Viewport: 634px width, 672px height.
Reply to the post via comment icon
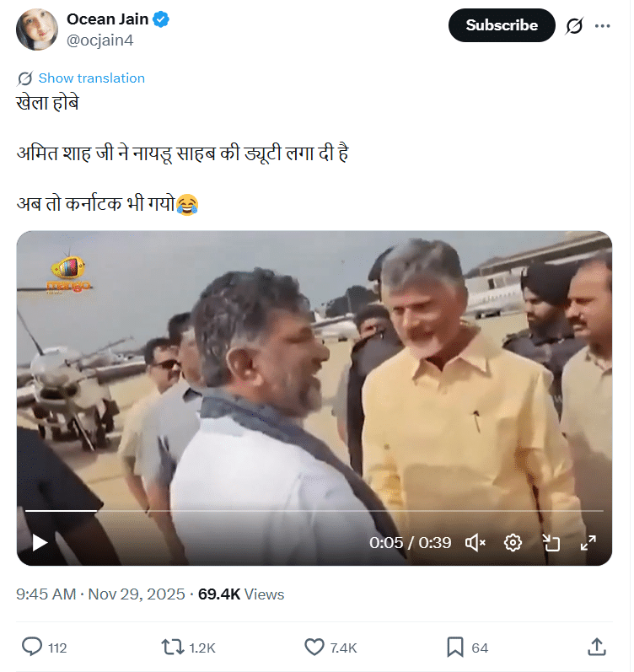32,647
